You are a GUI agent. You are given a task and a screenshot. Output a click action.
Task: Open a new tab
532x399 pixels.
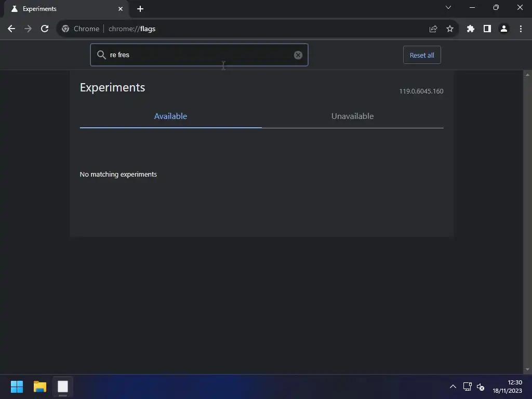(140, 9)
